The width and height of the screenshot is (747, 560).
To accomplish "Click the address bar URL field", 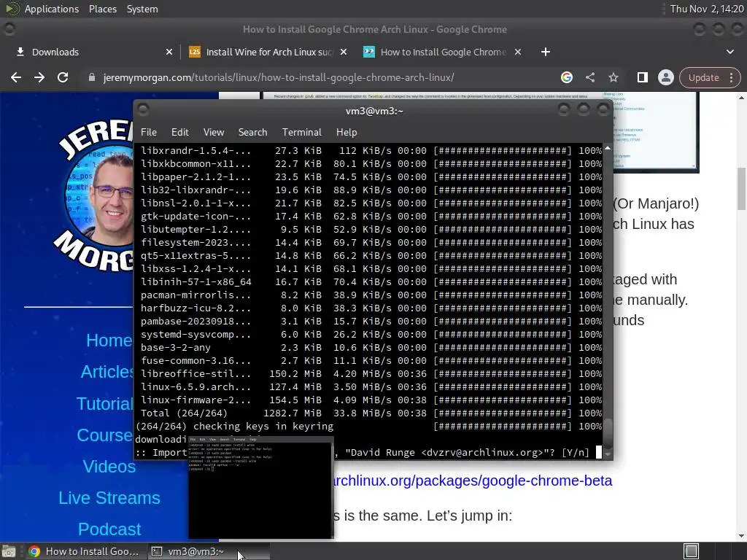I will (279, 77).
